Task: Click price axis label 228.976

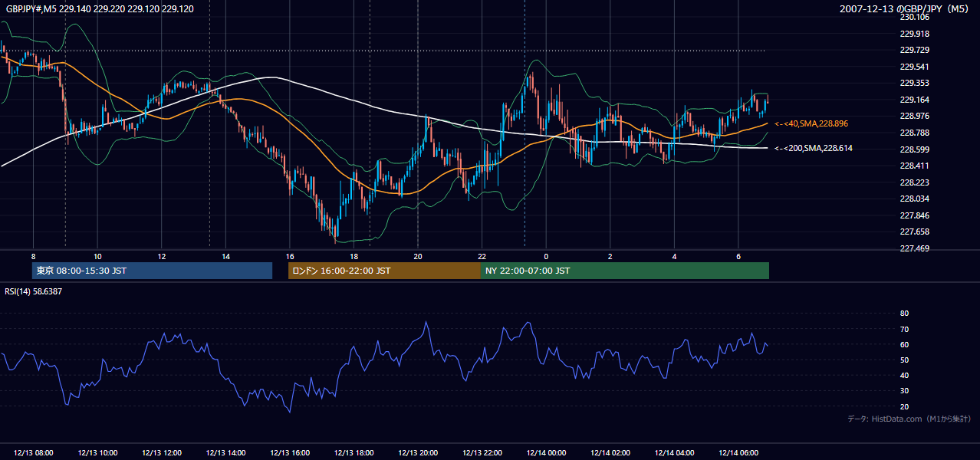Action: (x=913, y=116)
